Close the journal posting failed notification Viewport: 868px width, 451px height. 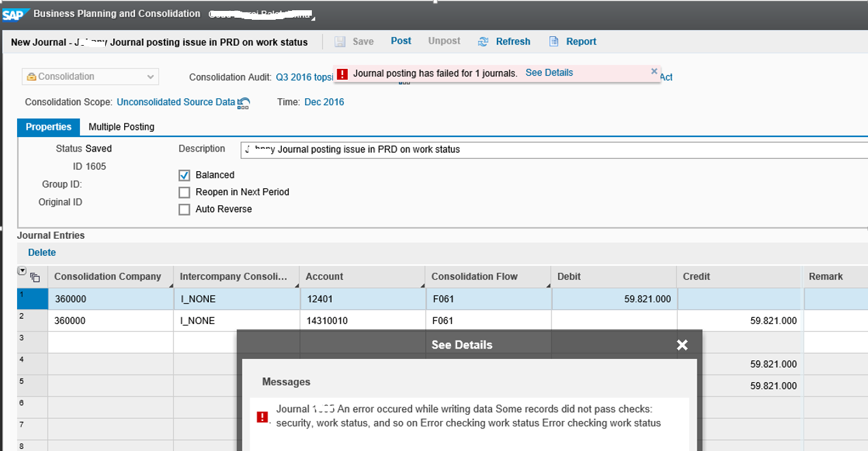[x=654, y=71]
